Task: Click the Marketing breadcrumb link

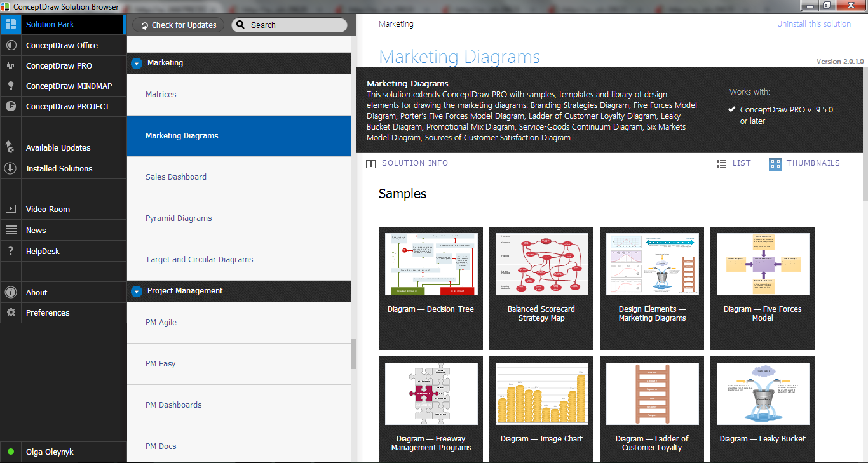Action: [x=396, y=24]
